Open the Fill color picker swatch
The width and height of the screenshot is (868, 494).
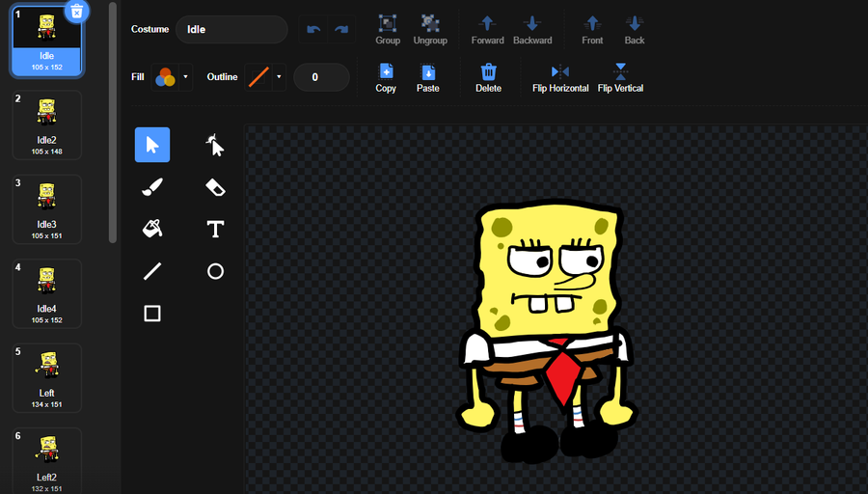click(165, 77)
